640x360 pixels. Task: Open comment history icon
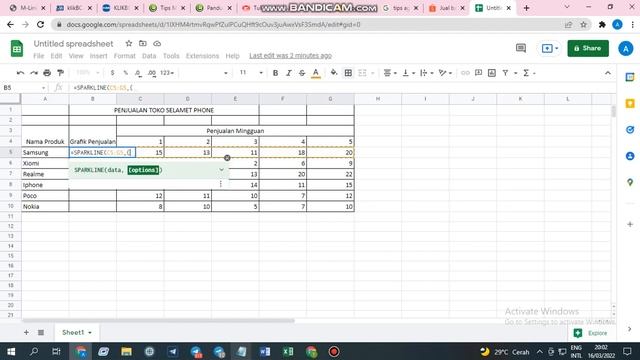521,48
